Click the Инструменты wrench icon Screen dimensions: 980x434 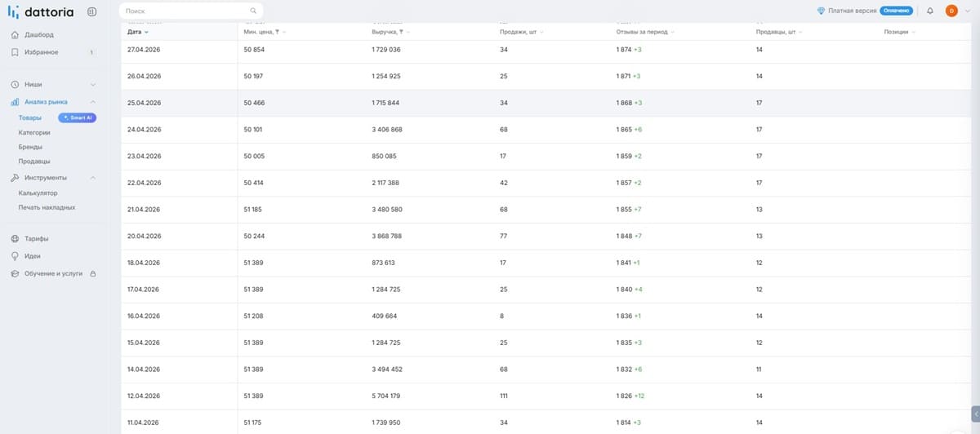point(15,178)
